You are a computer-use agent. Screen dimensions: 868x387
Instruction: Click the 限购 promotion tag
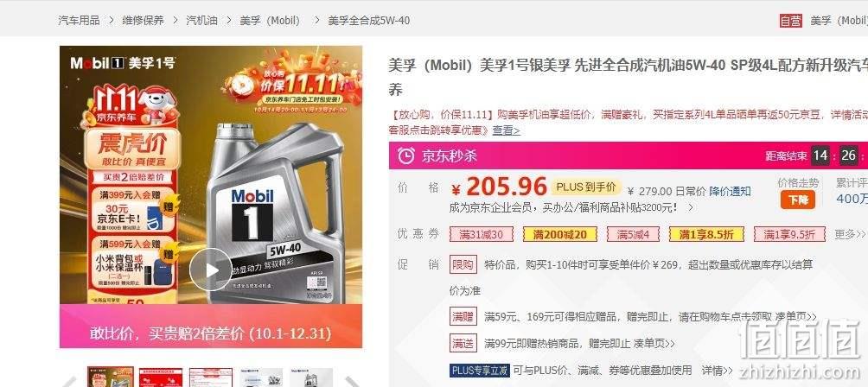point(463,264)
